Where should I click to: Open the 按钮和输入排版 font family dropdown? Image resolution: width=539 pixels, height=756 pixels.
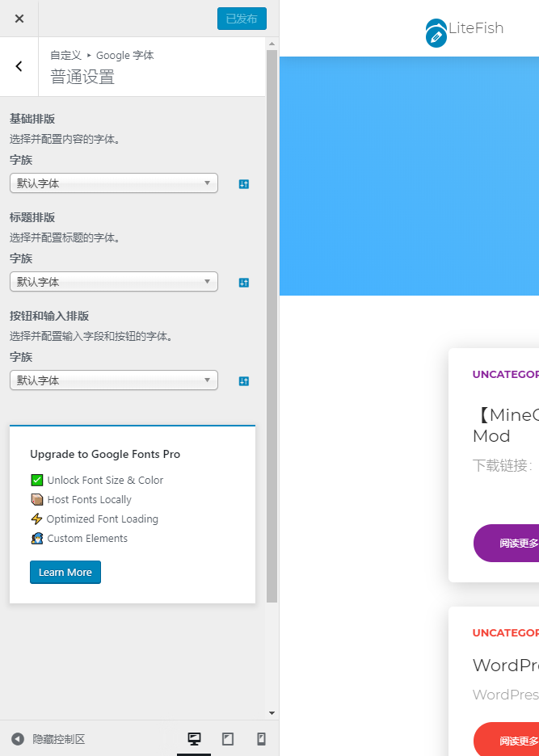pos(114,380)
